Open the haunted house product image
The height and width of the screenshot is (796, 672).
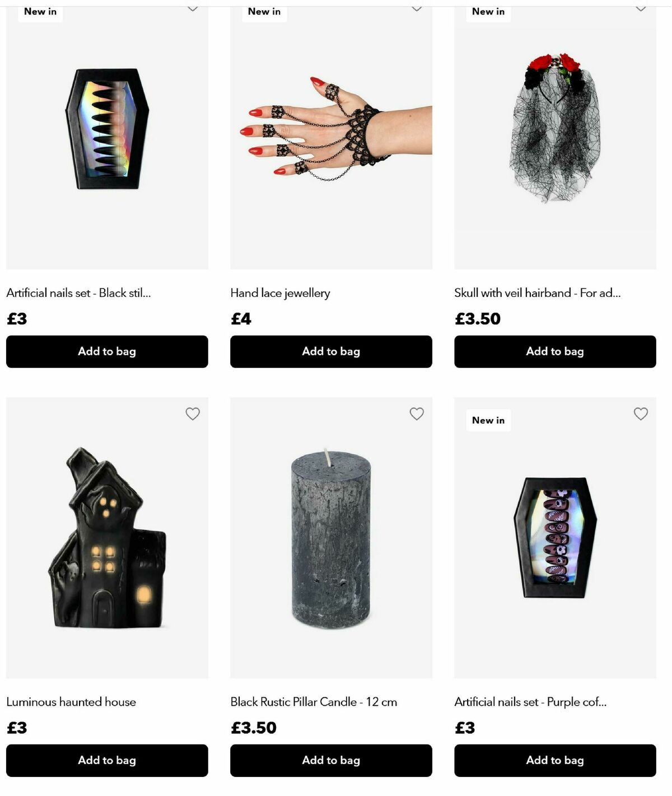point(107,538)
